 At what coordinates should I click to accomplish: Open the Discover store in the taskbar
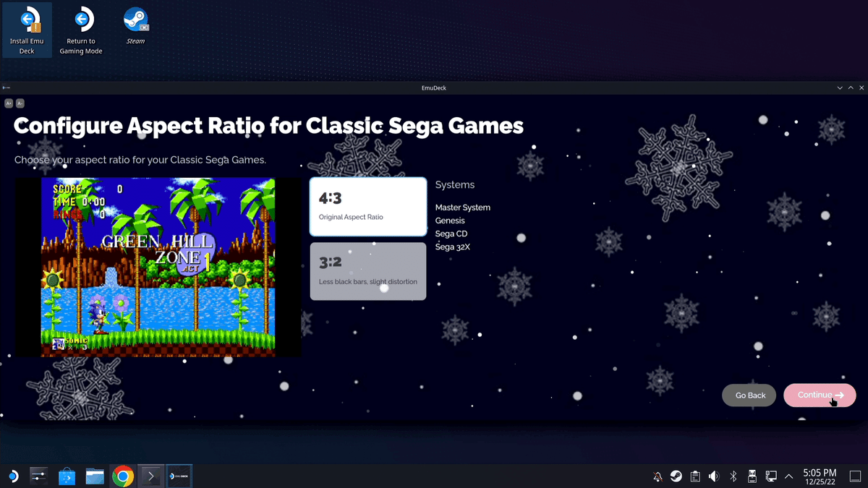[67, 476]
